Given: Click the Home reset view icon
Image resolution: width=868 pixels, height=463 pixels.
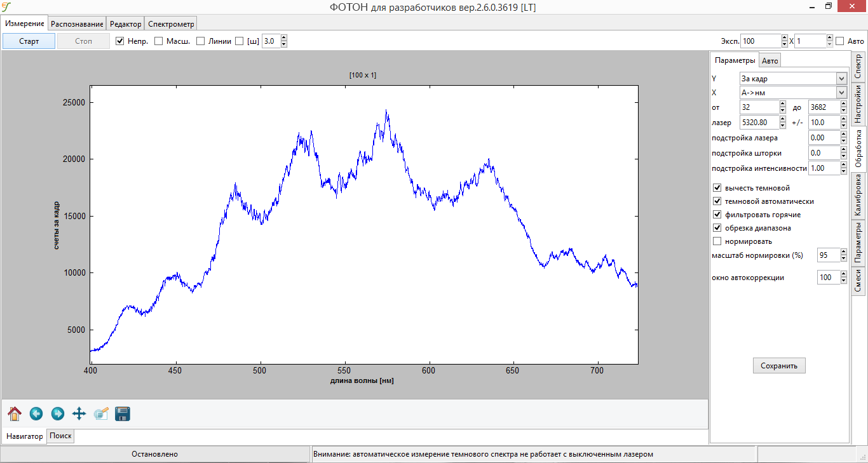Looking at the screenshot, I should click(15, 414).
